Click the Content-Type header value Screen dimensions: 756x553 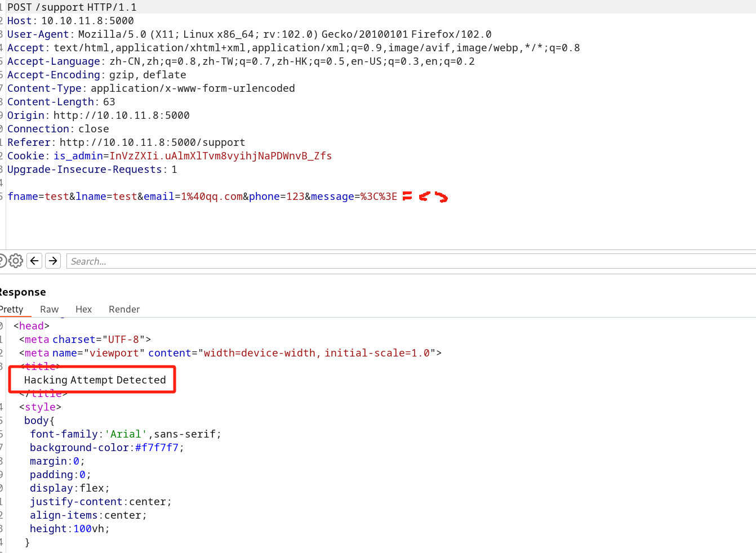pyautogui.click(x=193, y=88)
